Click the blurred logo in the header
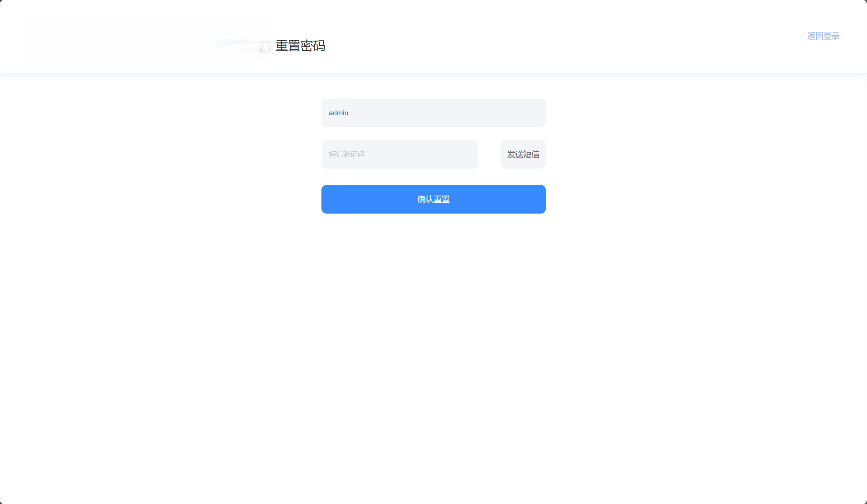867x504 pixels. click(149, 38)
